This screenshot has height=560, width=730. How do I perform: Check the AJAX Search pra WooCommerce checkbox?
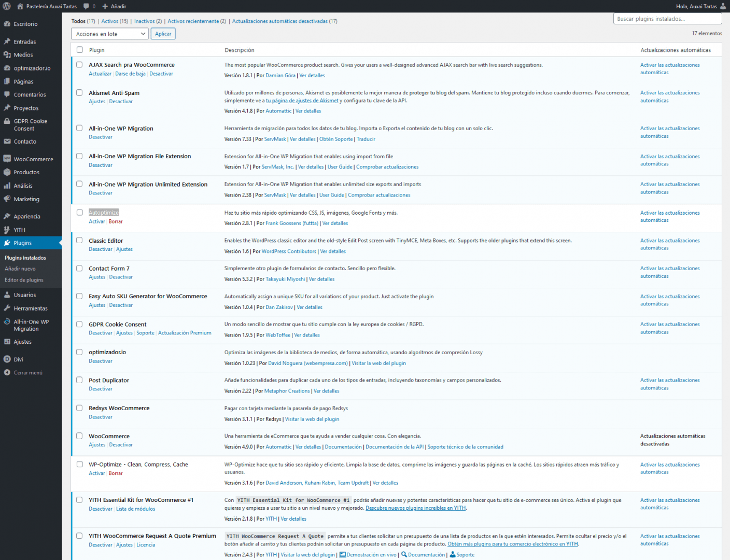tap(79, 65)
